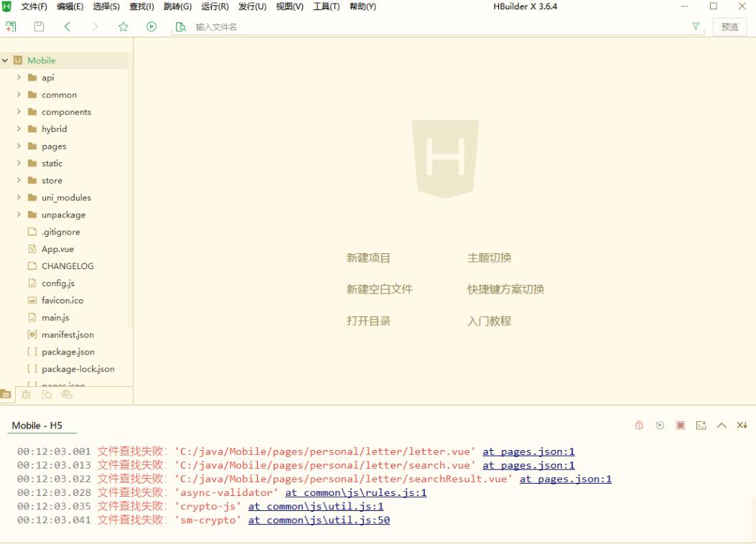Open CHANGELOG file

click(x=67, y=266)
